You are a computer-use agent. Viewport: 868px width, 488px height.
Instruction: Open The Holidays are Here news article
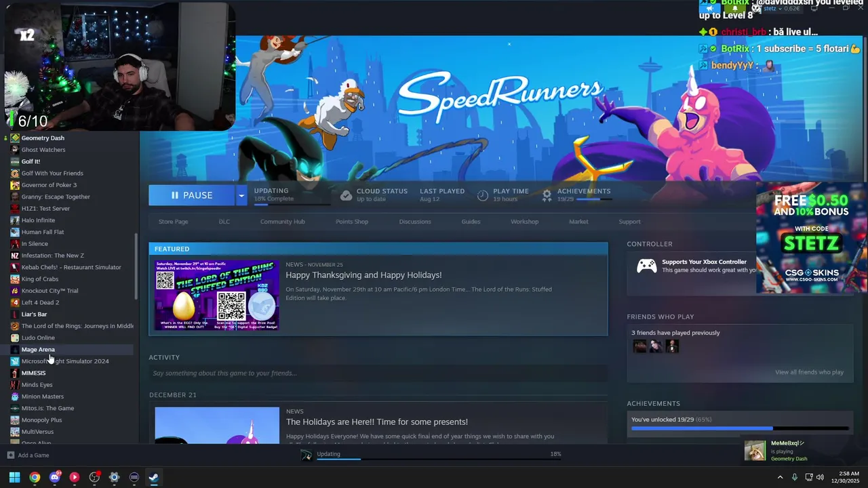(377, 422)
